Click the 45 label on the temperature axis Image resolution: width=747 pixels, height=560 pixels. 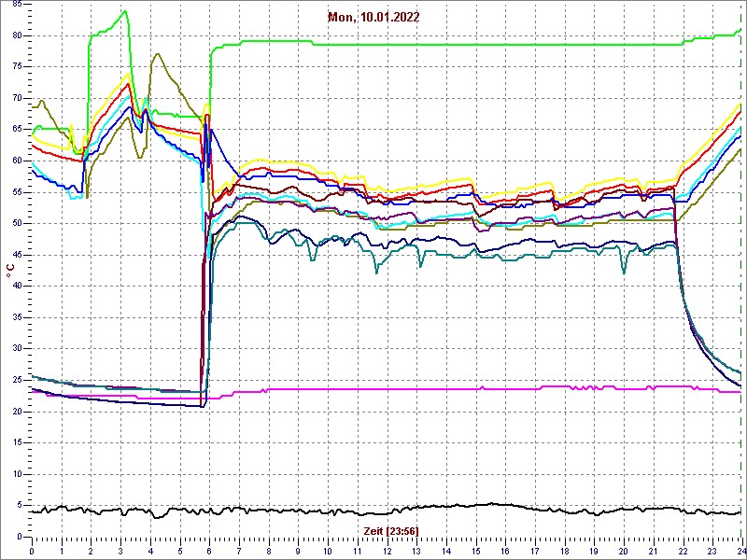point(17,255)
